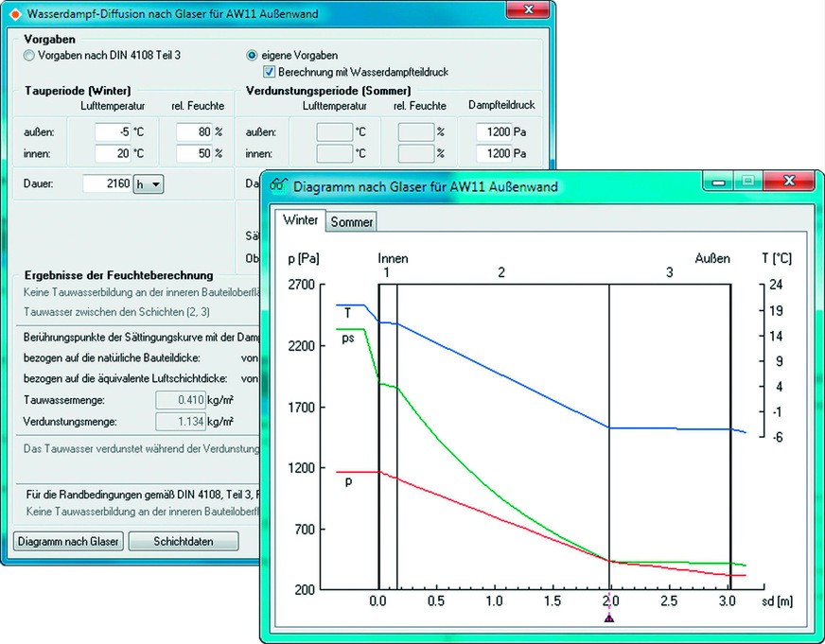The width and height of the screenshot is (825, 644).
Task: Open the Dauer unit dropdown showing 'h'
Action: click(x=149, y=185)
